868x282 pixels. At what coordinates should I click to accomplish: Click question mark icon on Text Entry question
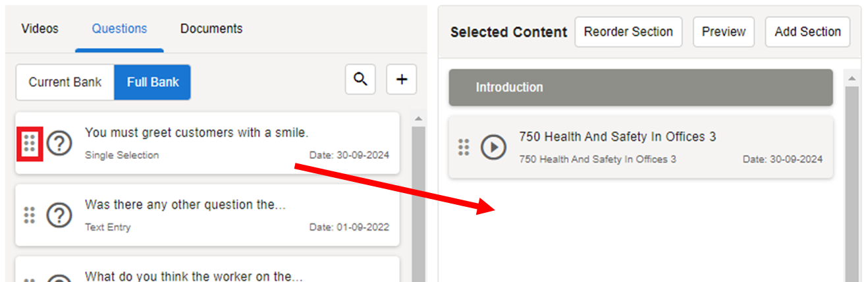[59, 215]
